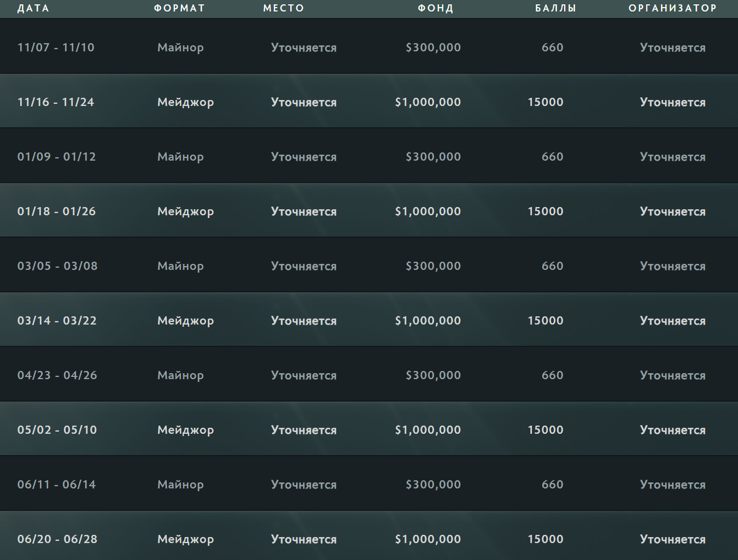
Task: Click Майнор in the 03/05 - 03/08 row
Action: [180, 266]
